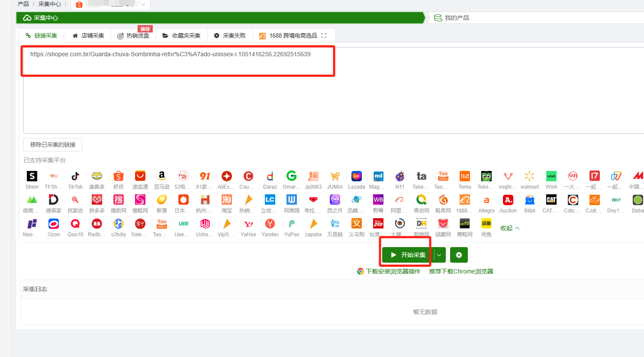Select the JUMIA platform icon

tap(335, 177)
